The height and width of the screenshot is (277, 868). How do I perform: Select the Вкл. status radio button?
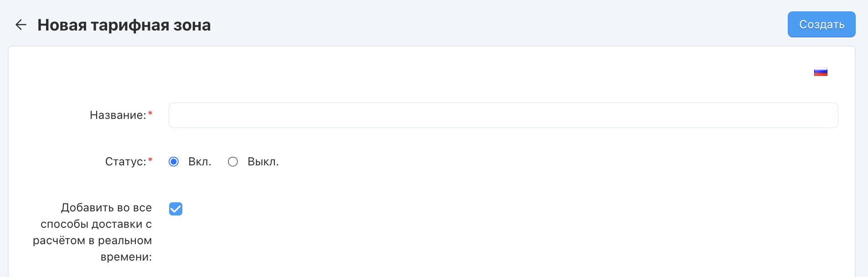(174, 162)
